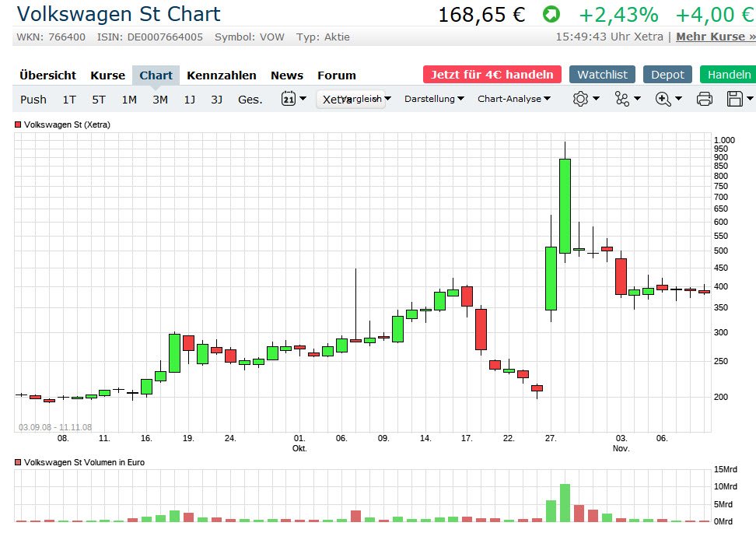Click the 15Mrd volume axis label
The image size is (756, 533).
point(725,469)
